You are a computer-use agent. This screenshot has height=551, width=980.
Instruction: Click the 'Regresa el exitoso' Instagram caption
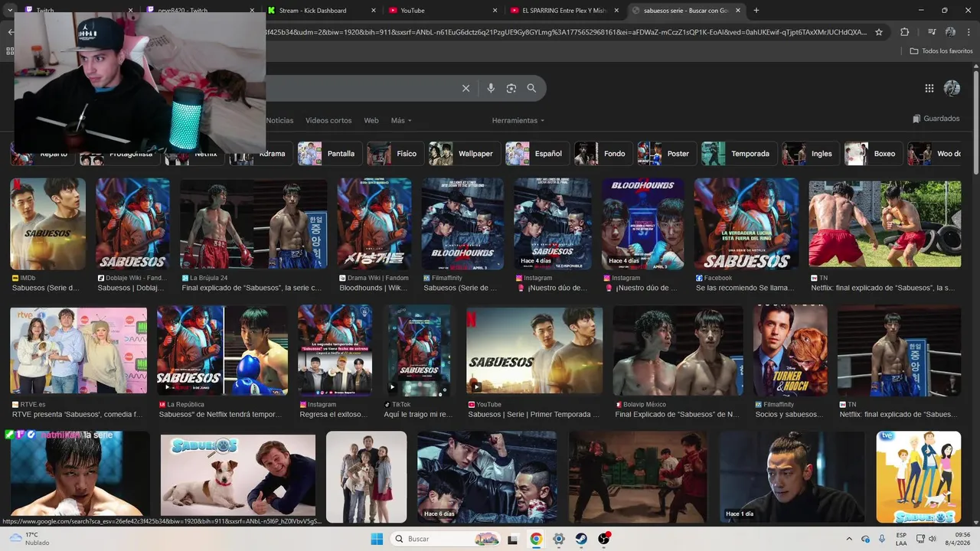coord(335,415)
